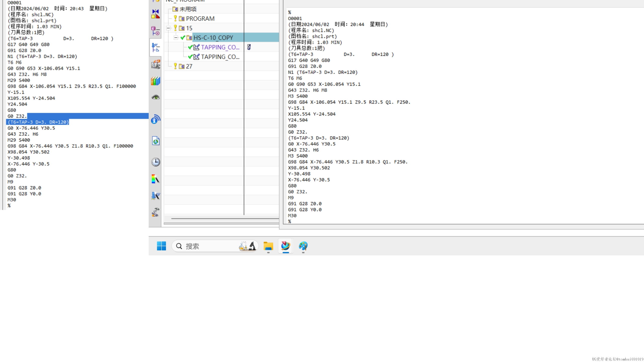Click the edit icon of second TAPPING_CO operation
644x362 pixels.
coord(196,57)
